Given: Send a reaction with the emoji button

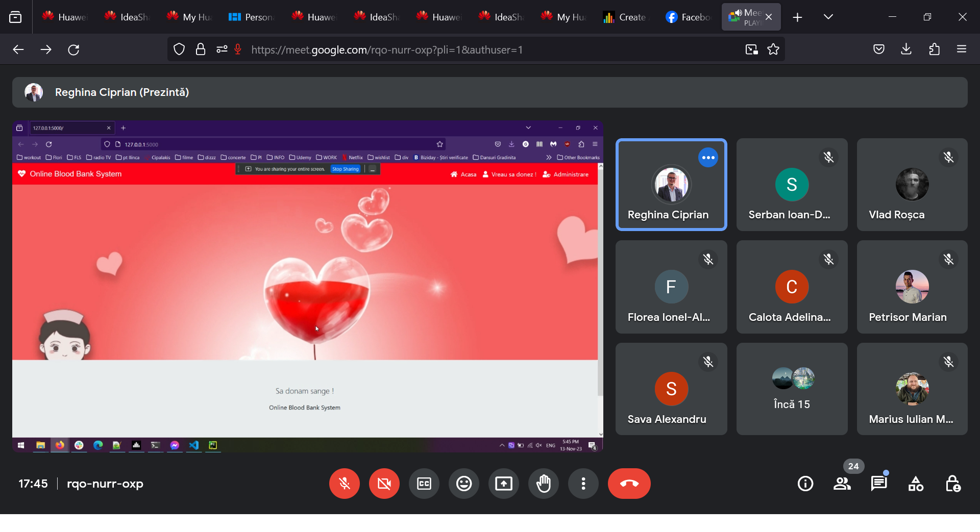Looking at the screenshot, I should (x=464, y=483).
